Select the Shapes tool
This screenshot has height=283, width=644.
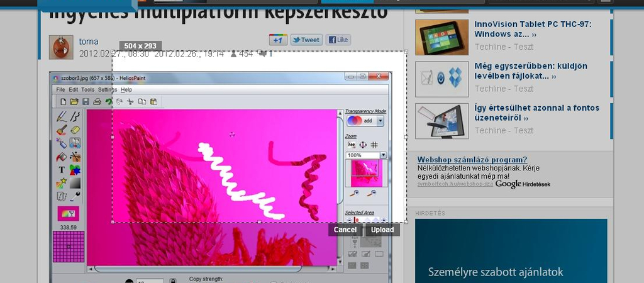(x=75, y=170)
